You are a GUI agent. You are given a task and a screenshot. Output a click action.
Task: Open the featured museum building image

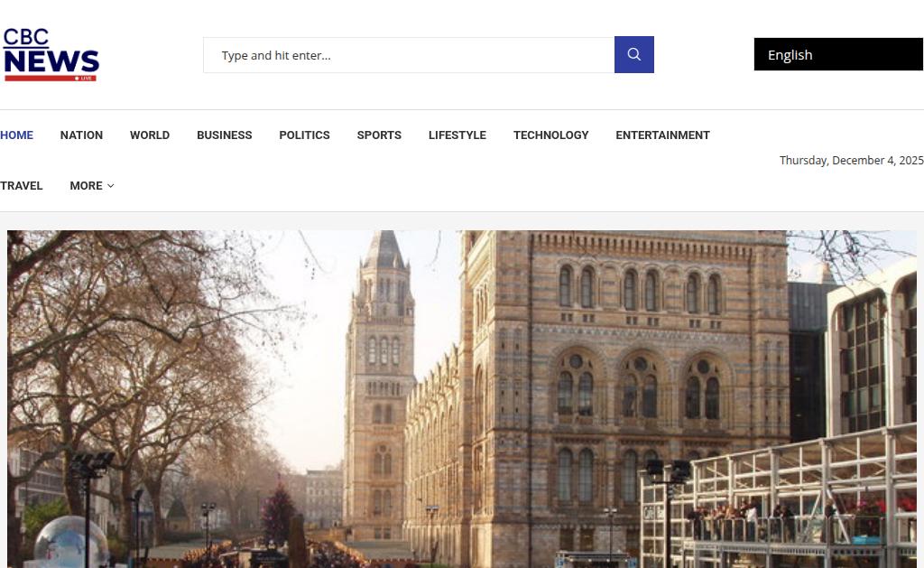tap(462, 399)
